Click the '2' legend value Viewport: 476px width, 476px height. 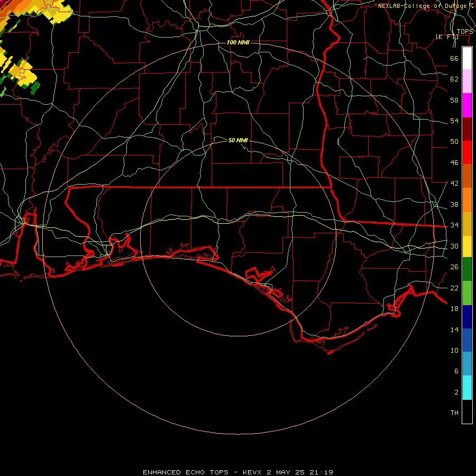click(456, 392)
